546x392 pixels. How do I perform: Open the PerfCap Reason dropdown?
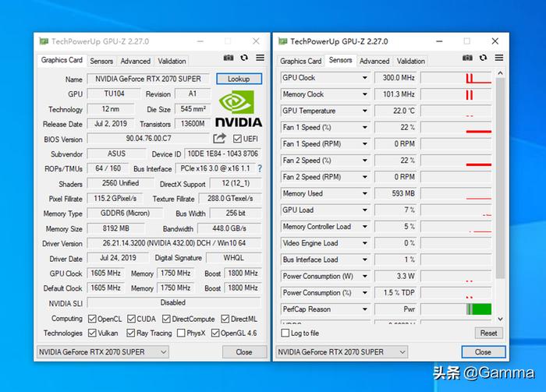click(364, 309)
